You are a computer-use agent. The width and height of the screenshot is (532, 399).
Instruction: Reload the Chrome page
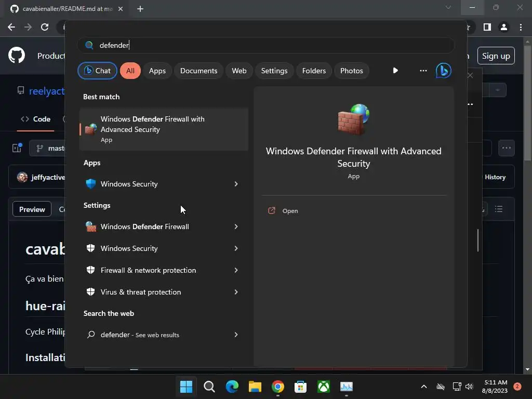(x=45, y=27)
